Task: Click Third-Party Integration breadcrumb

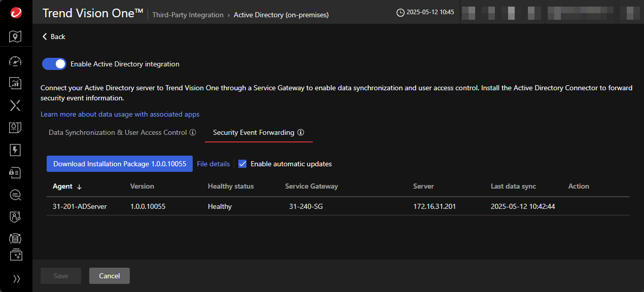Action: (x=188, y=15)
